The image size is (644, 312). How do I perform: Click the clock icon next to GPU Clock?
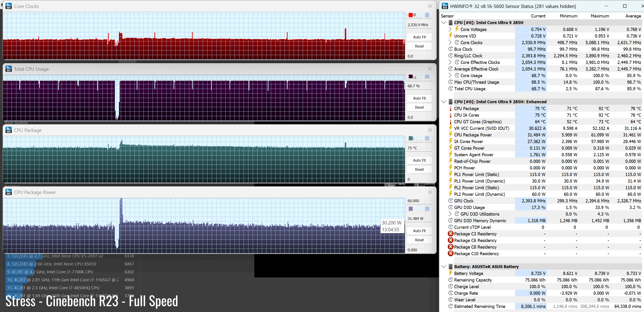[450, 201]
